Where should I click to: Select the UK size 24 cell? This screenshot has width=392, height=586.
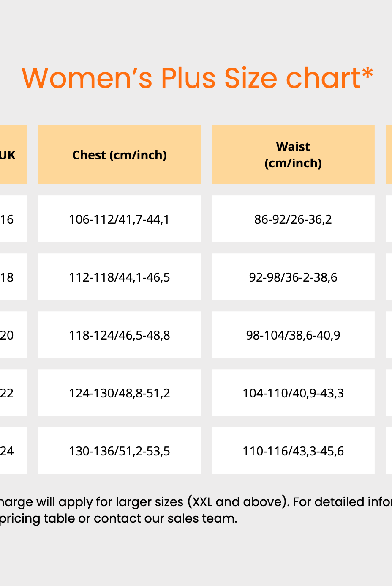coord(8,451)
